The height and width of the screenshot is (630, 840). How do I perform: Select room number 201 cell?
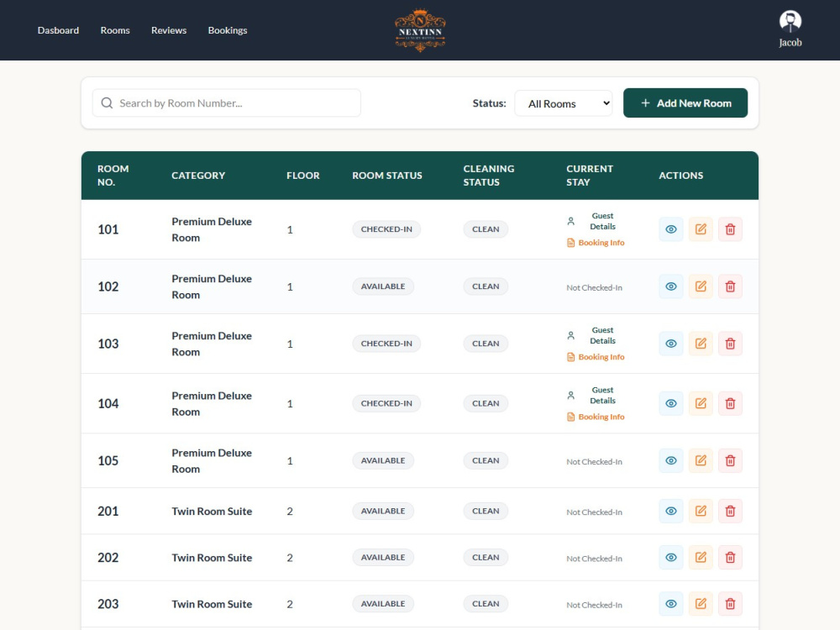[x=108, y=511]
